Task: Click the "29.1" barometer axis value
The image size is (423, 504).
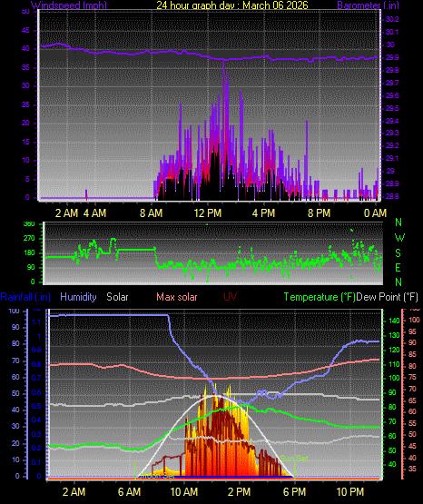Action: click(392, 158)
